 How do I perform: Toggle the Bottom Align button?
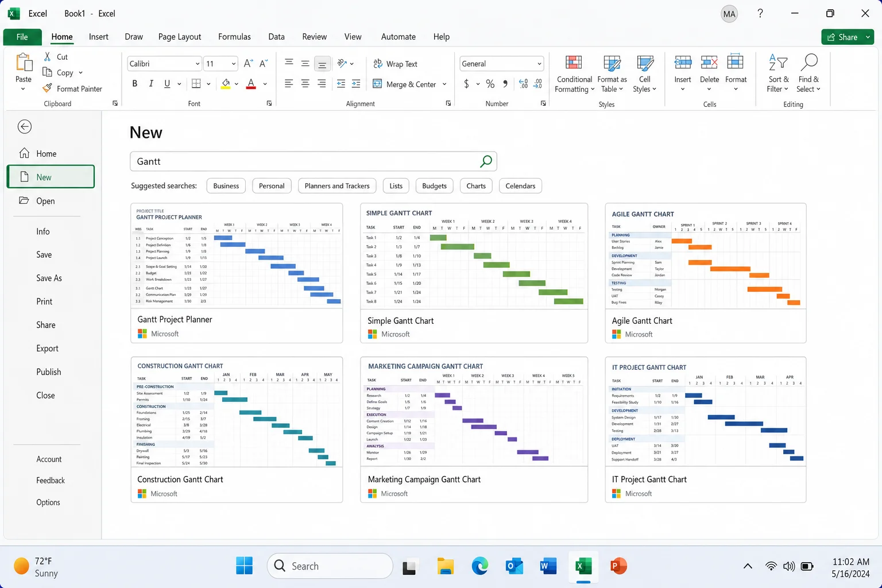click(x=322, y=64)
